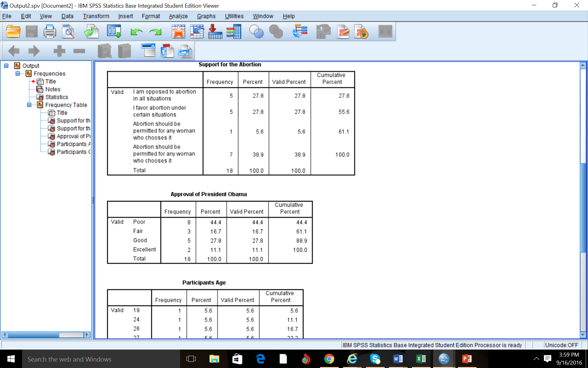Promote outline item with the left arrow icon

[14, 51]
